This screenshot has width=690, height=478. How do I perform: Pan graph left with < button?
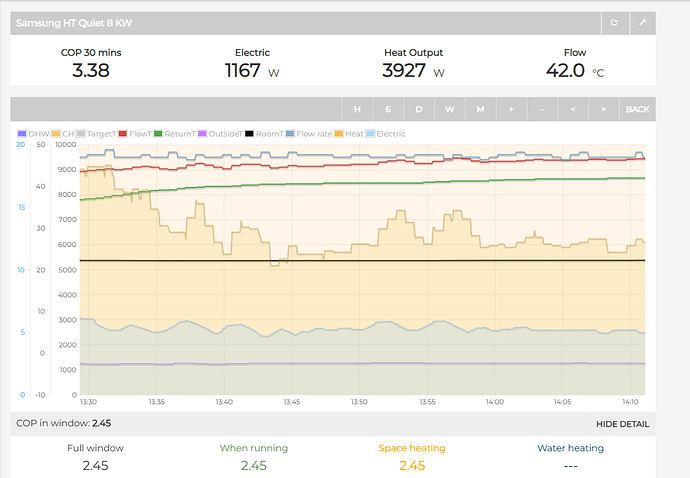point(572,109)
